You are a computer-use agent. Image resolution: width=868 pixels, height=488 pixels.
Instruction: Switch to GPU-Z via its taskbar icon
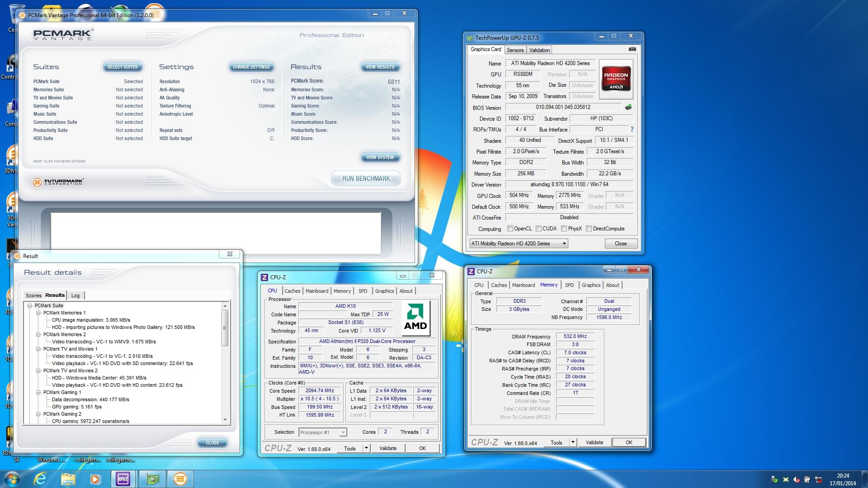152,479
